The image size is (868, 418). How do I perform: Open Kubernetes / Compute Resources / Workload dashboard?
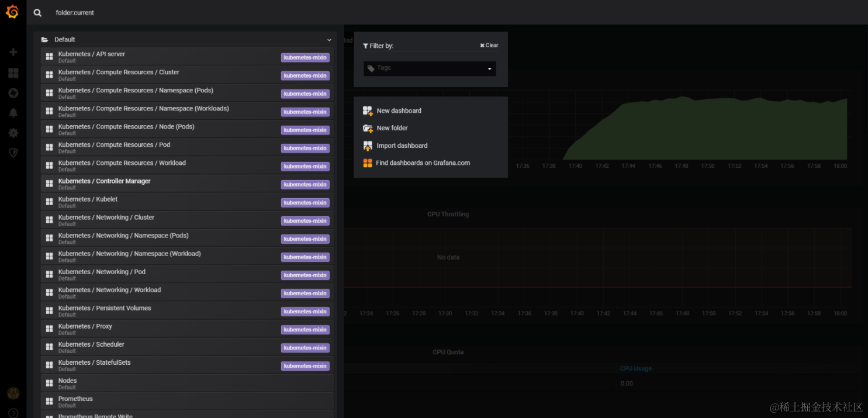[x=187, y=165]
